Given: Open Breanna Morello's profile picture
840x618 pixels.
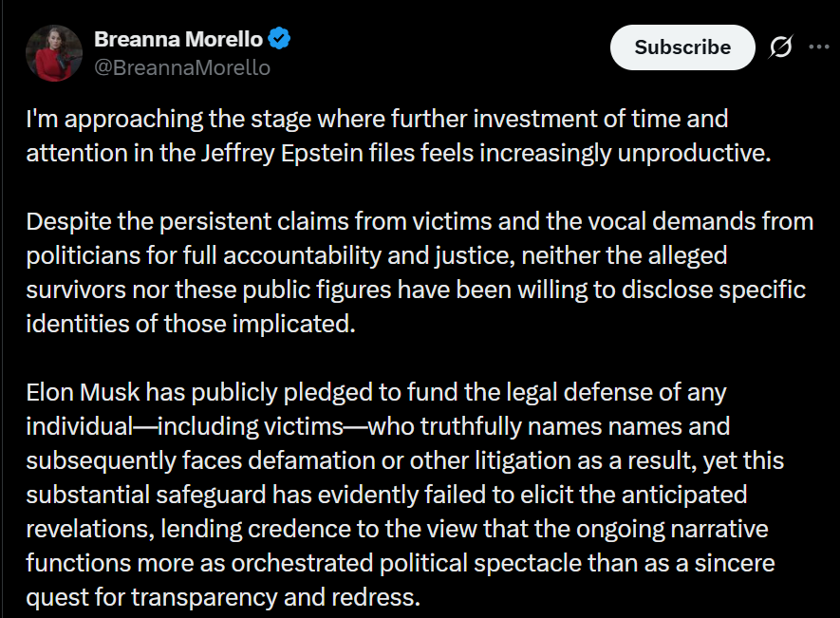Looking at the screenshot, I should pos(53,52).
